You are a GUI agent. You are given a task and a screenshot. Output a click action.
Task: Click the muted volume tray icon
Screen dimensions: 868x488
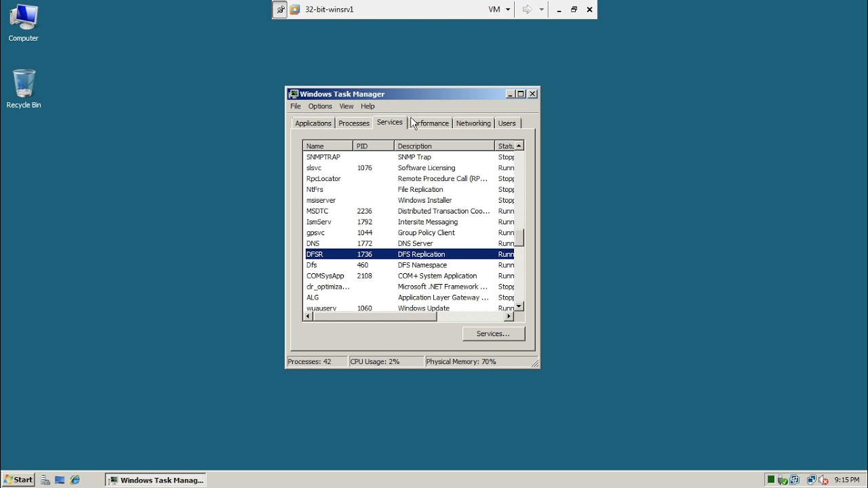click(823, 480)
